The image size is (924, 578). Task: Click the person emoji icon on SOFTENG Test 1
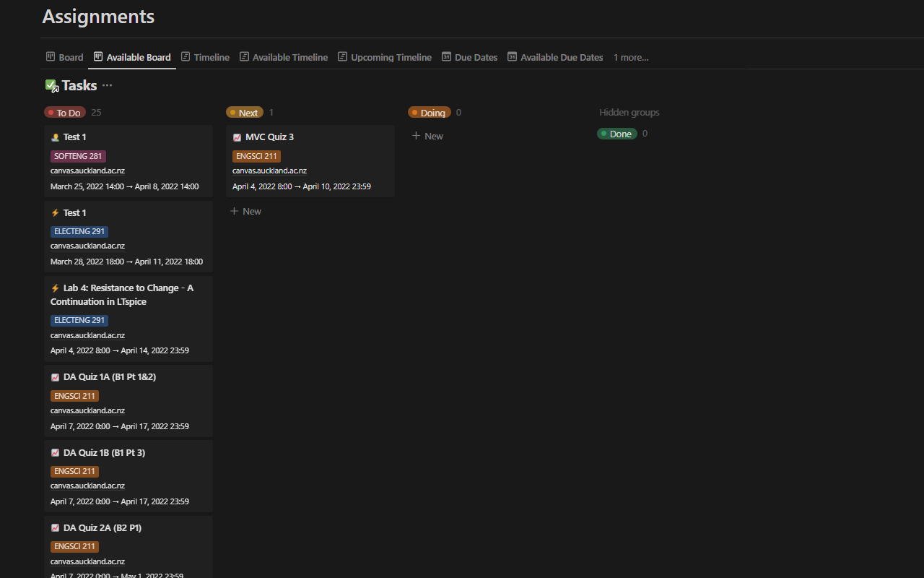[56, 137]
